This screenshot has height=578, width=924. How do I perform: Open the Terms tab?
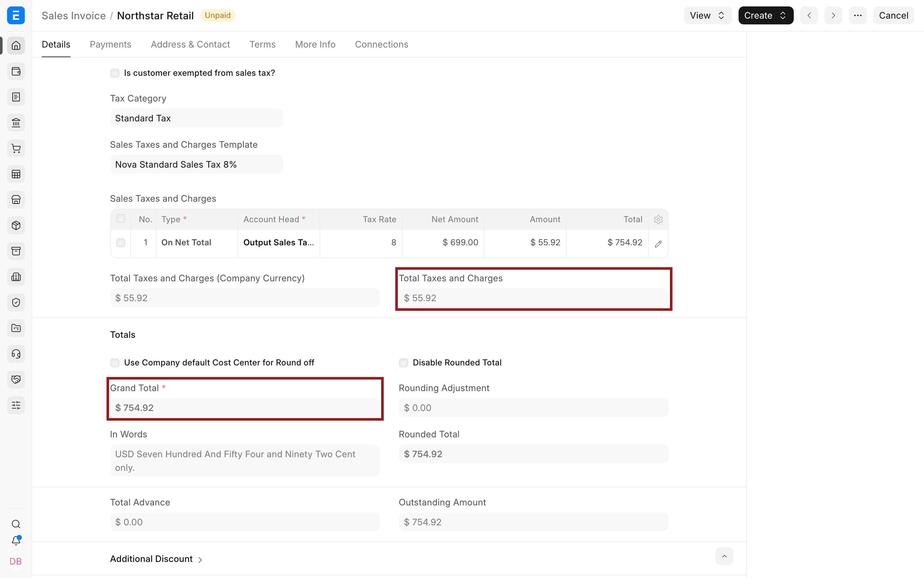coord(262,44)
